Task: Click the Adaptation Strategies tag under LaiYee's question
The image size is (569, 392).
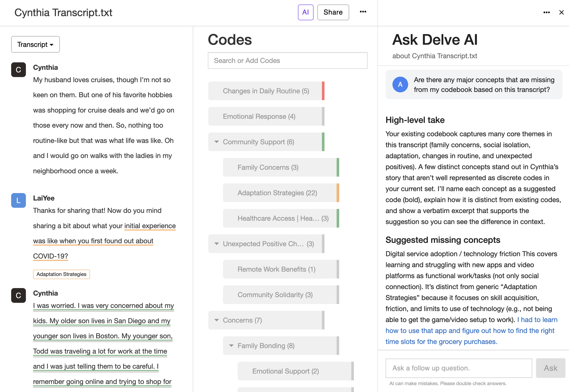Action: [61, 274]
